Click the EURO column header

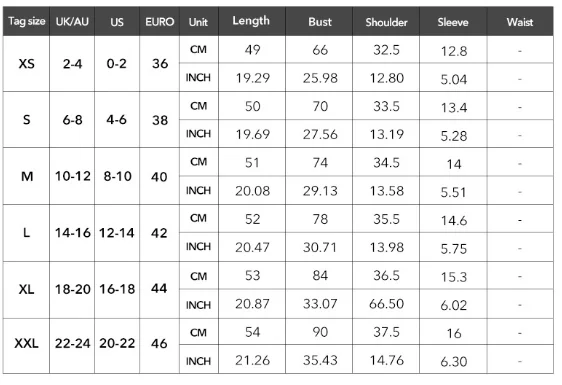pyautogui.click(x=159, y=21)
